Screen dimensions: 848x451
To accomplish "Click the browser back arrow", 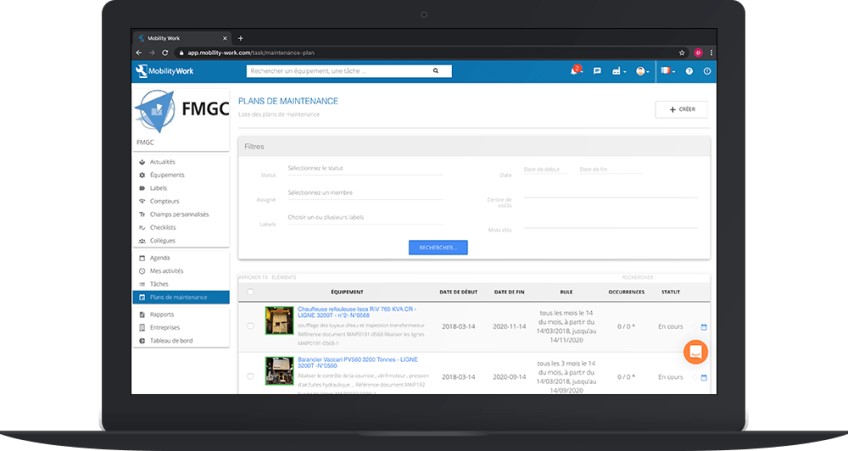I will coord(139,52).
